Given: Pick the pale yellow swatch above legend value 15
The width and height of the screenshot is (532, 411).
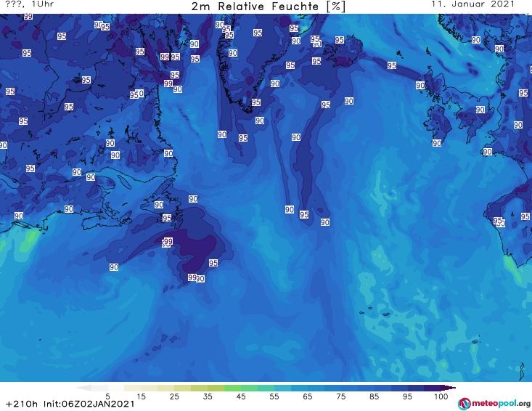Looking at the screenshot, I should tap(133, 388).
